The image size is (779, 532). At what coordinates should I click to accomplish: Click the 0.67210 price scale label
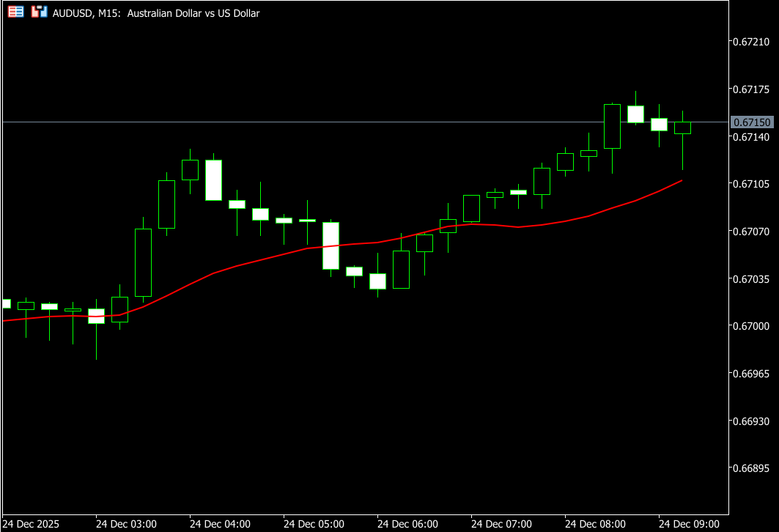[x=751, y=43]
